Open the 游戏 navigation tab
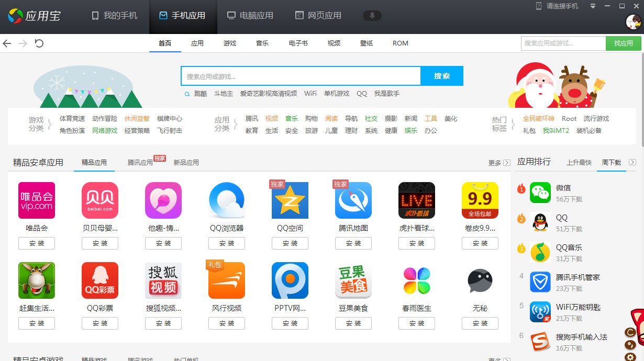644x361 pixels. tap(230, 43)
